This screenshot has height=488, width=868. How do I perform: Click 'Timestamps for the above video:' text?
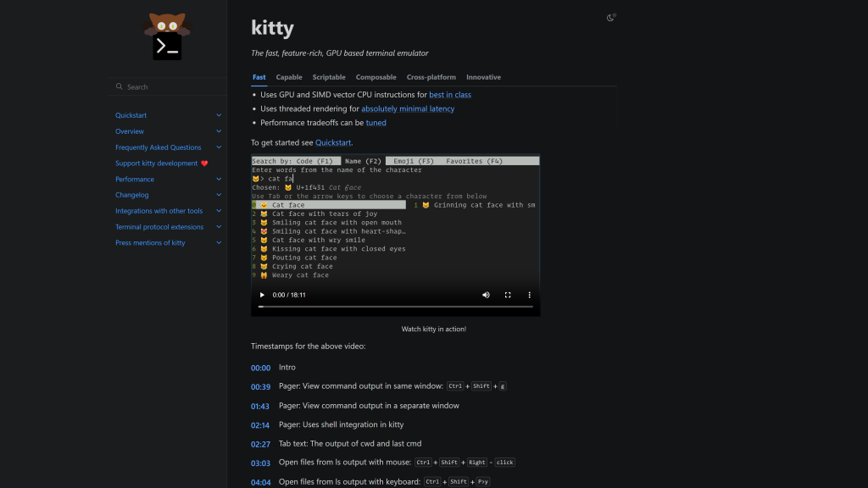point(309,347)
